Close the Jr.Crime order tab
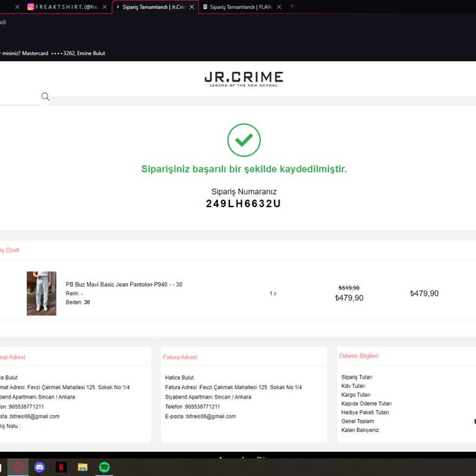The width and height of the screenshot is (476, 476). coord(192,7)
